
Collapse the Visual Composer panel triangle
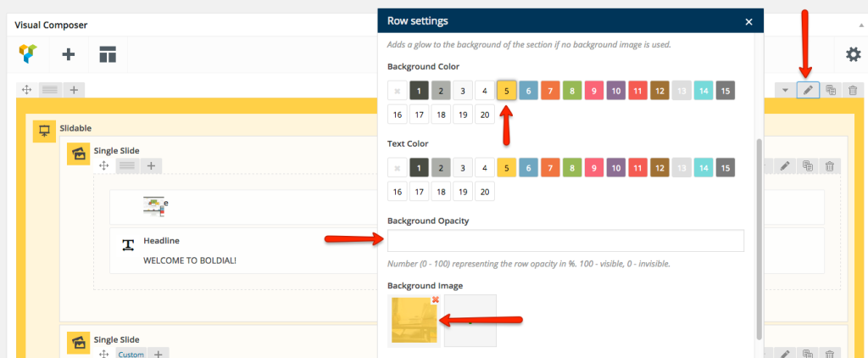[x=860, y=25]
